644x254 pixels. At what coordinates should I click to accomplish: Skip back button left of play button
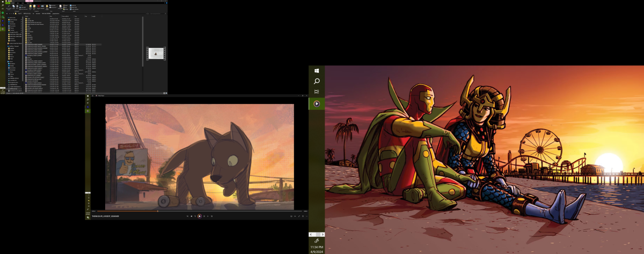point(195,216)
